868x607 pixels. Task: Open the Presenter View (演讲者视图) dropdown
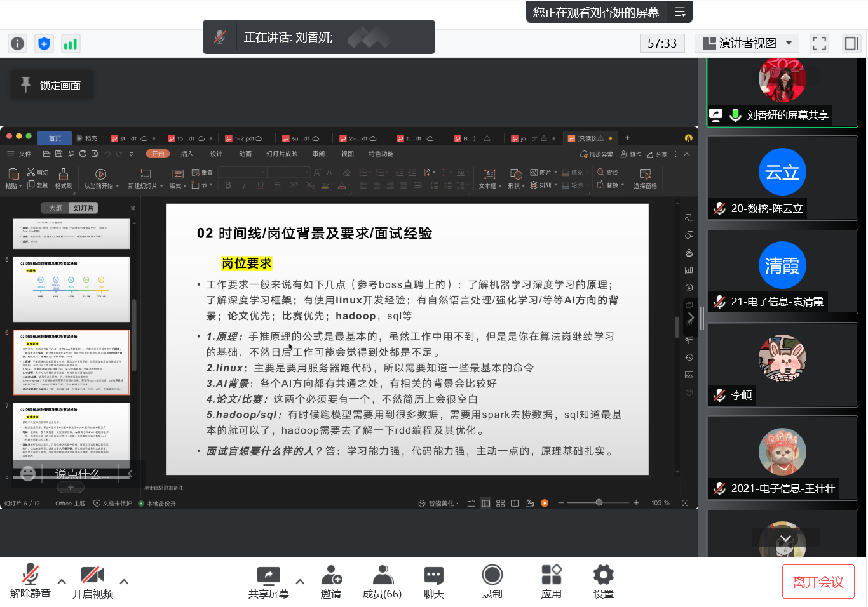747,43
